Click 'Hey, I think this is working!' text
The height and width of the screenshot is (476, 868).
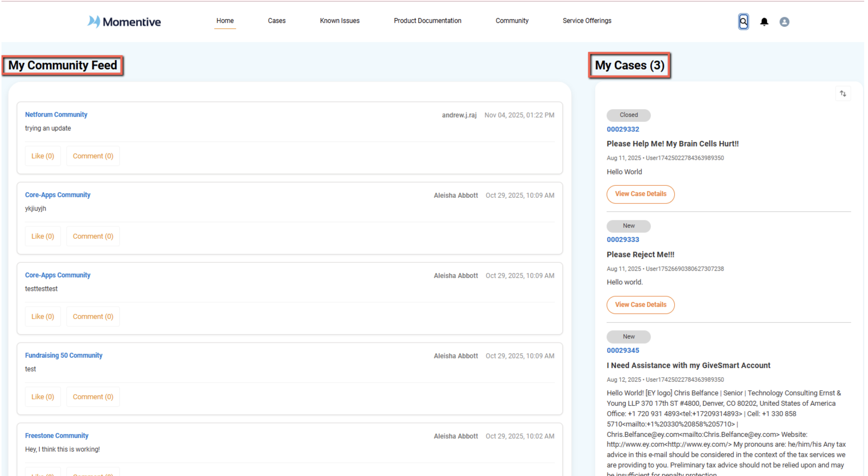tap(62, 449)
